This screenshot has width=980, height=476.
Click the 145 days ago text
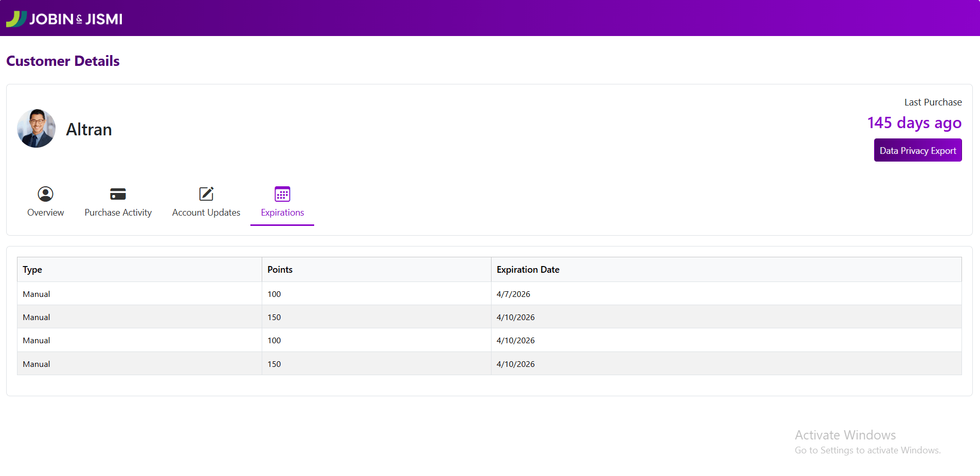pyautogui.click(x=914, y=123)
